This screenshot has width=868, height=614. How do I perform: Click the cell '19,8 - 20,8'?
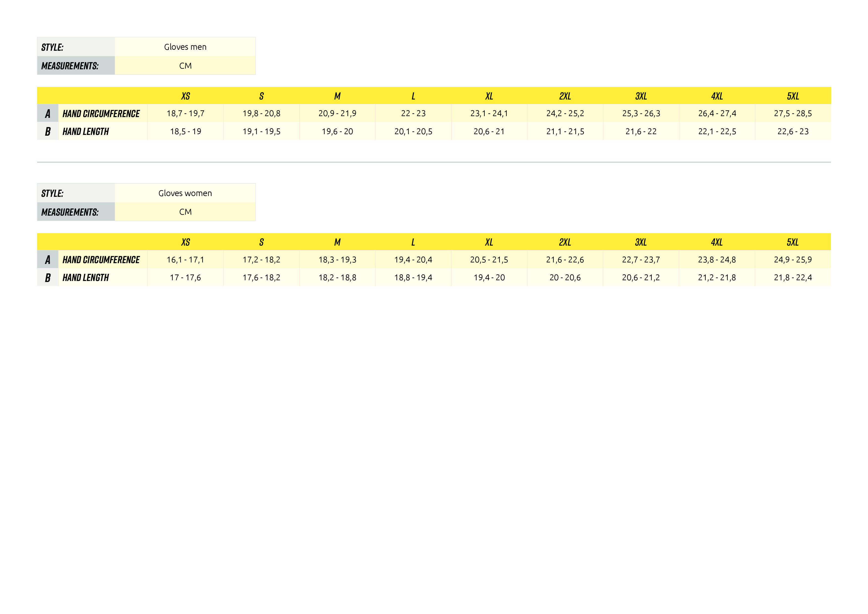click(262, 113)
